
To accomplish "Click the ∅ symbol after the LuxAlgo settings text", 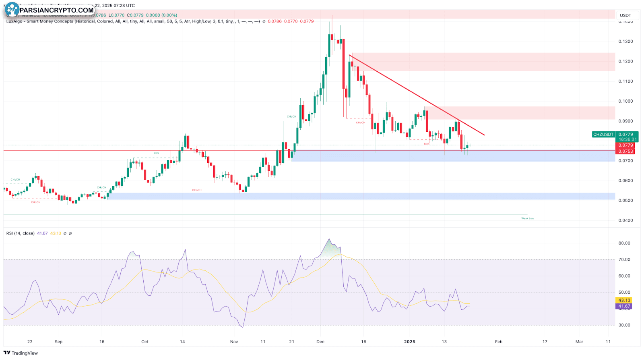I will (264, 21).
